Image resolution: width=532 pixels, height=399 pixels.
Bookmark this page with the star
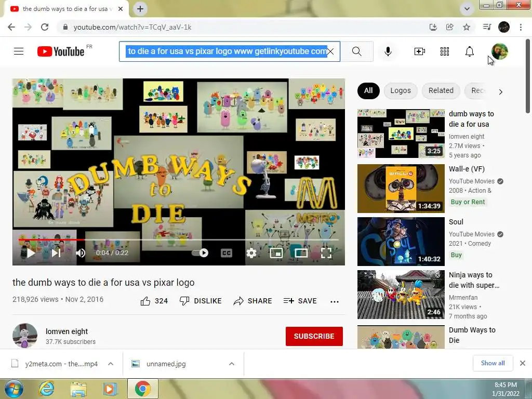pyautogui.click(x=467, y=27)
